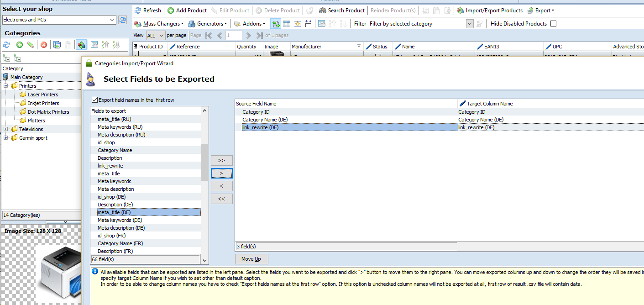
Task: Open Import/Export Products from the toolbar
Action: (x=490, y=11)
